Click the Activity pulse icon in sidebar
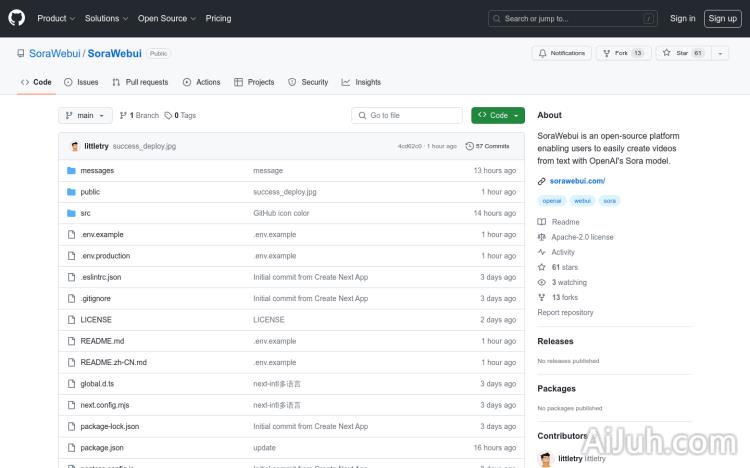Viewport: 750px width, 468px height. (542, 252)
